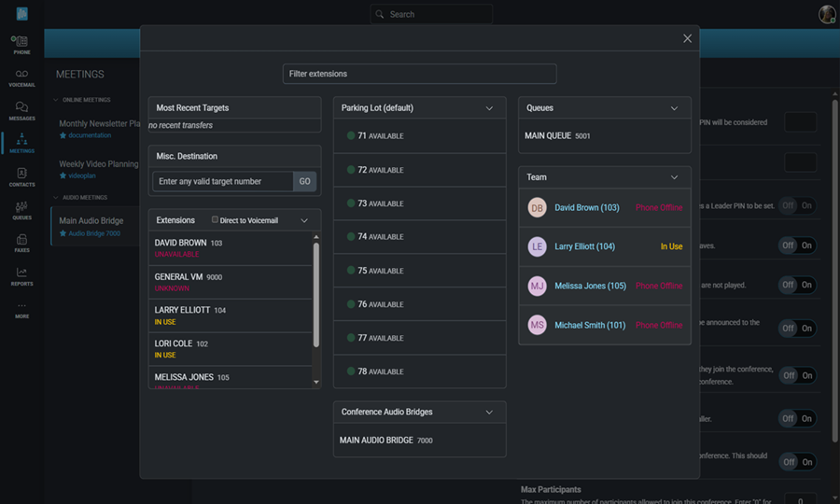
Task: Toggle the Leader PIN Off/On switch
Action: [797, 205]
